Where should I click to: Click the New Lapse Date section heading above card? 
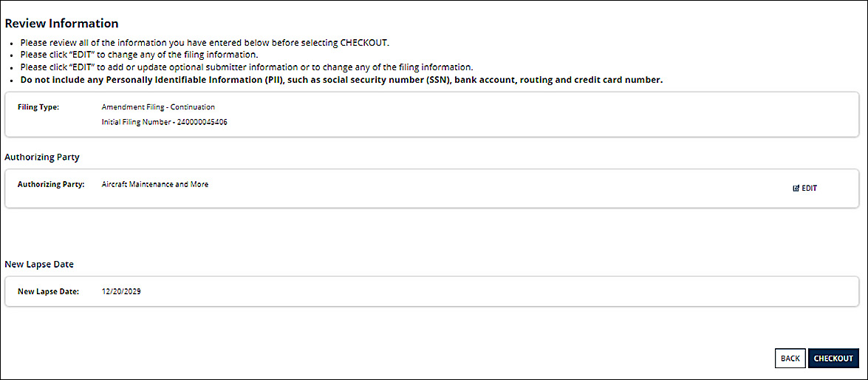point(39,264)
